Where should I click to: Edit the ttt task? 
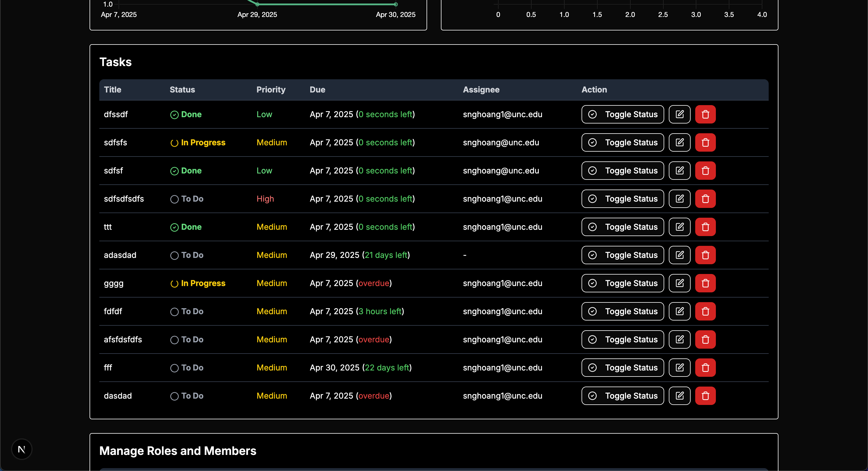(x=679, y=227)
